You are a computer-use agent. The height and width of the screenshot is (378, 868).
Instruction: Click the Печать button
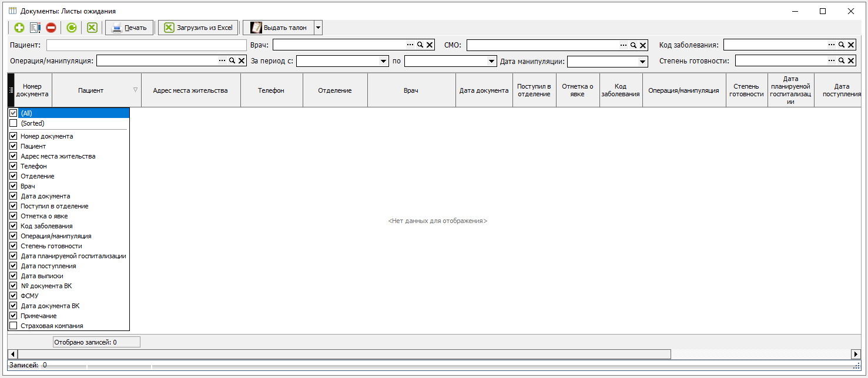click(129, 28)
